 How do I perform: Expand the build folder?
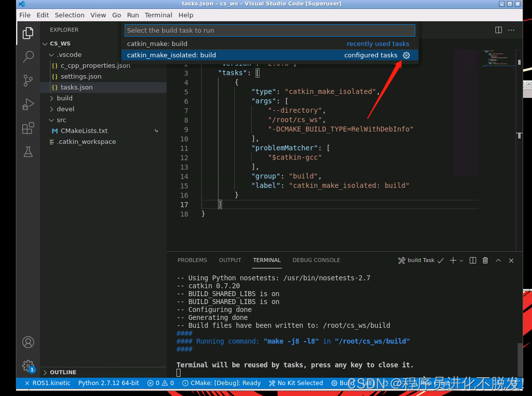tap(51, 98)
